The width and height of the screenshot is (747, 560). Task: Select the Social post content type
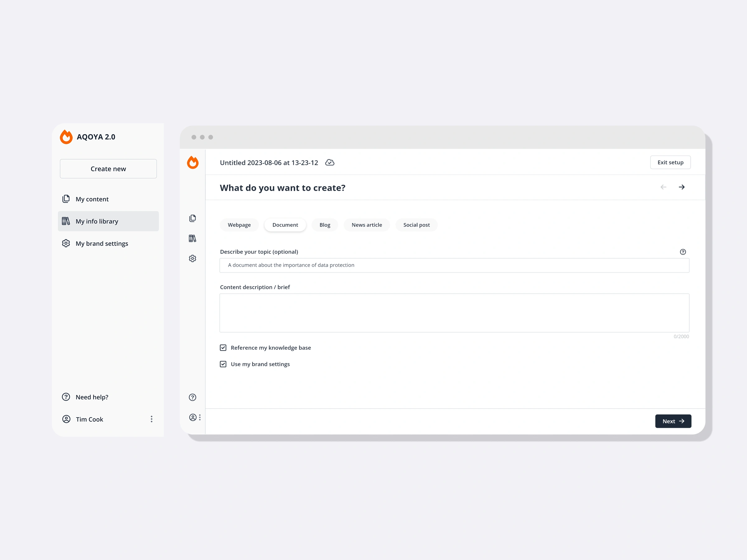pos(416,225)
